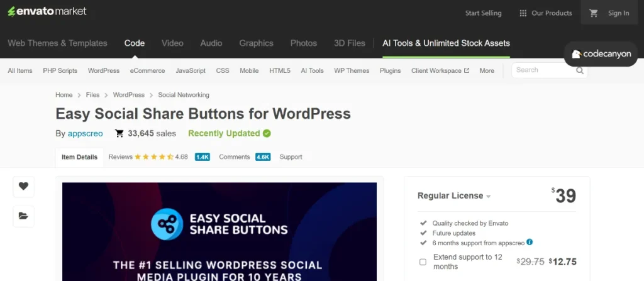The height and width of the screenshot is (281, 644).
Task: Open the Video category
Action: [172, 43]
